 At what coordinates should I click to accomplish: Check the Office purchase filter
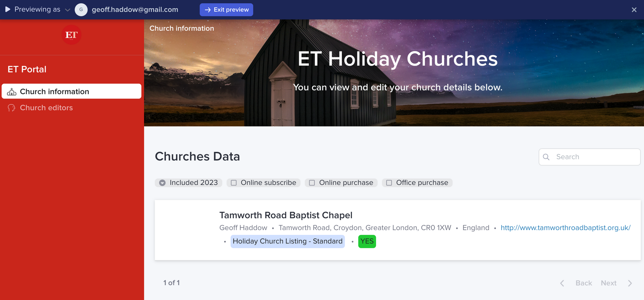389,183
